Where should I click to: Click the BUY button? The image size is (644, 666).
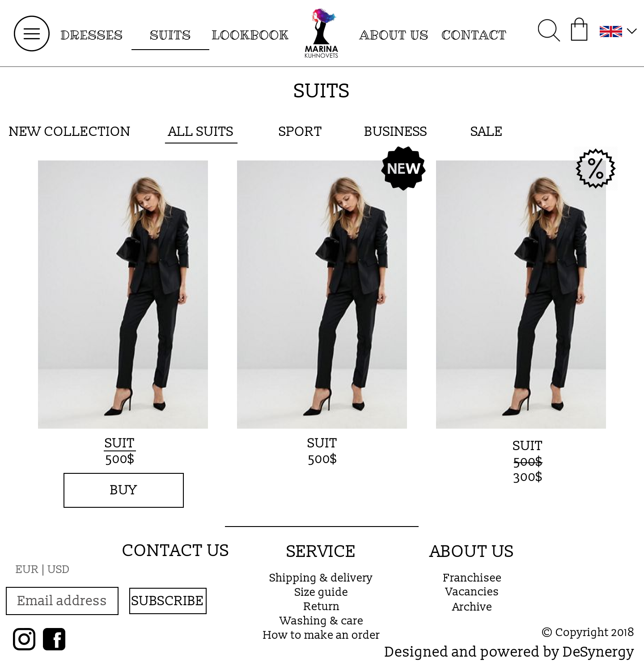pyautogui.click(x=123, y=490)
